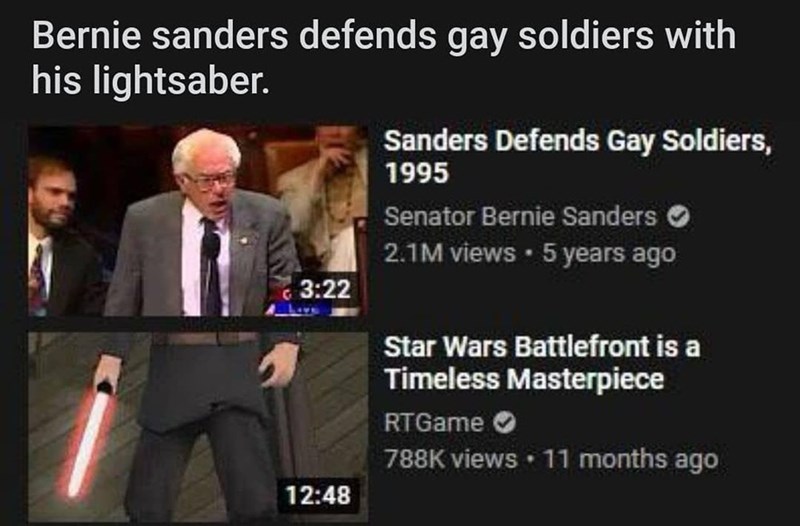Click the "5 years ago" upload date
This screenshot has width=800, height=526.
tap(609, 254)
